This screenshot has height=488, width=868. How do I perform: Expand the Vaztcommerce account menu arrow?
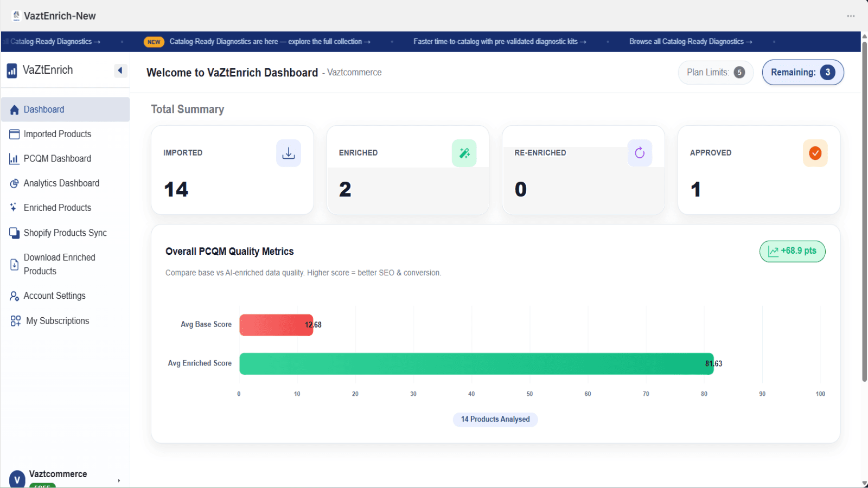119,480
